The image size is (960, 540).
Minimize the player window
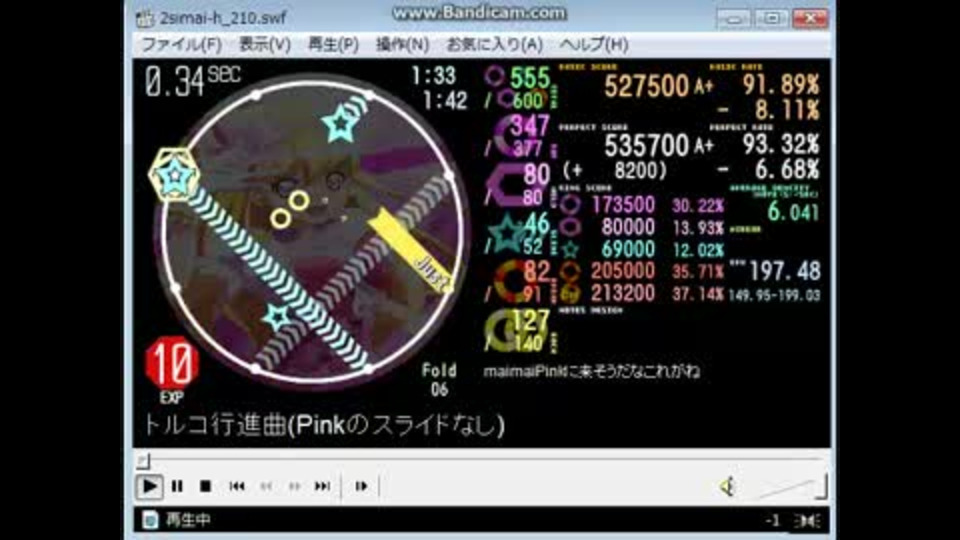pyautogui.click(x=733, y=20)
